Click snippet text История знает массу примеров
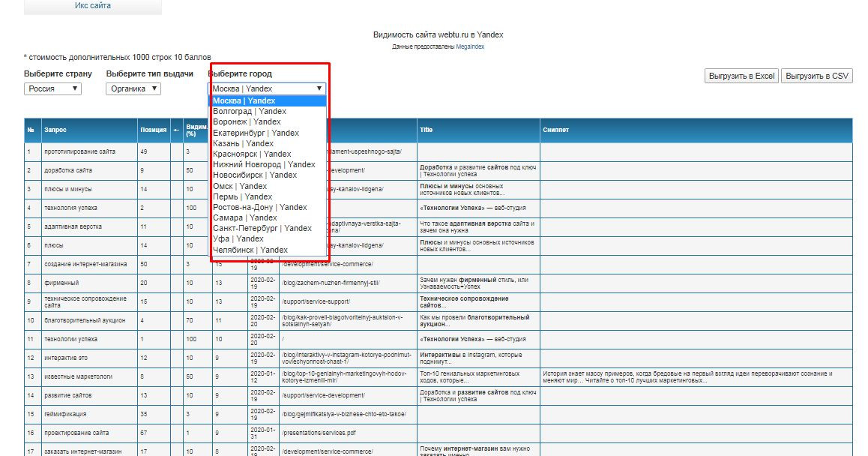 pos(687,376)
